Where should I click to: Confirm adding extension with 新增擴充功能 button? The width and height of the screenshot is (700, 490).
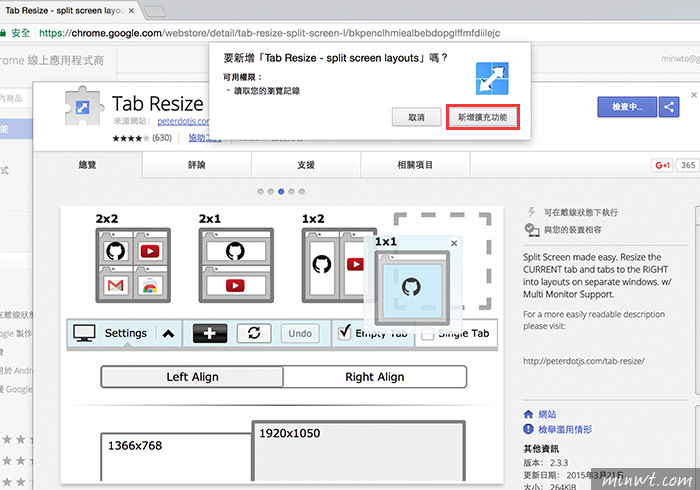483,117
